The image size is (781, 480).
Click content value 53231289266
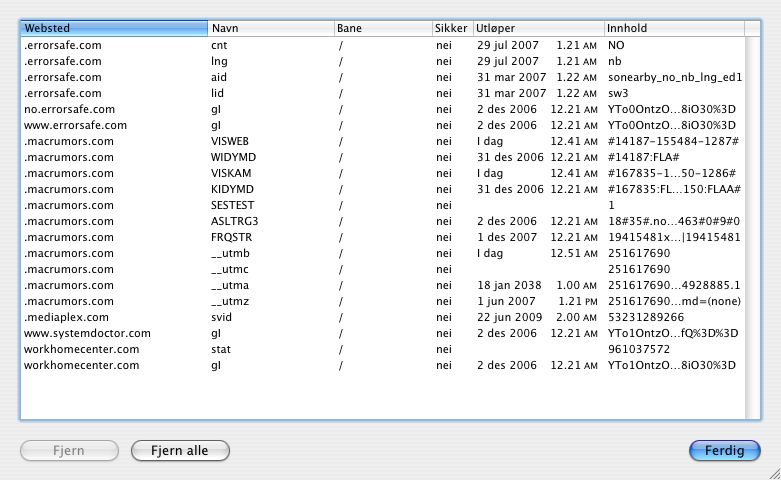pos(646,317)
